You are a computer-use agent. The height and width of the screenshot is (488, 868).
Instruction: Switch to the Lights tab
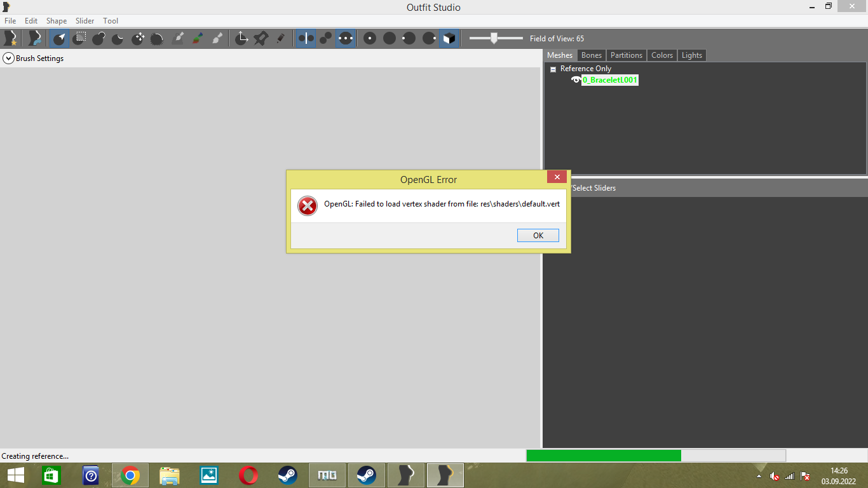pyautogui.click(x=692, y=55)
